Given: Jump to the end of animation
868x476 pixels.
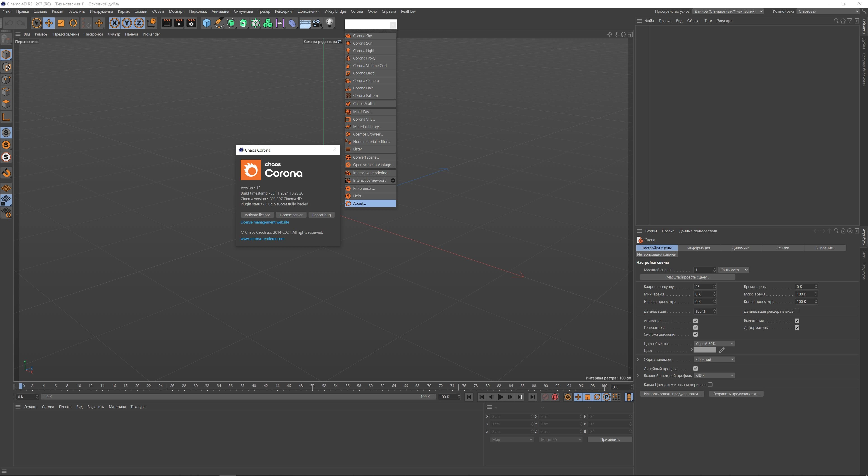Looking at the screenshot, I should pyautogui.click(x=532, y=397).
